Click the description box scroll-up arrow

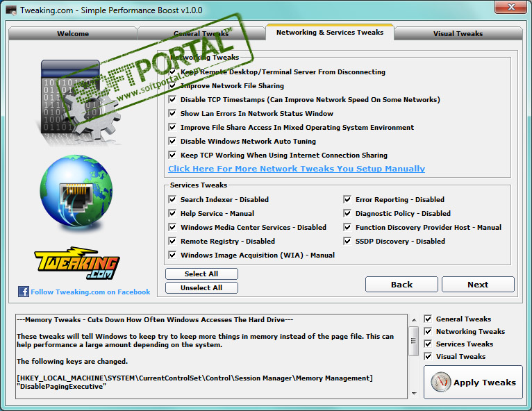414,320
